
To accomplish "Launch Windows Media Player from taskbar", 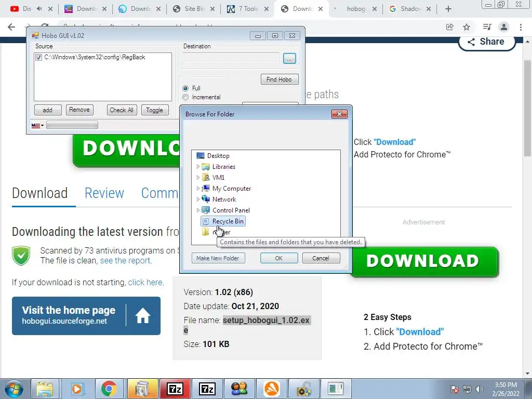I will [x=77, y=389].
